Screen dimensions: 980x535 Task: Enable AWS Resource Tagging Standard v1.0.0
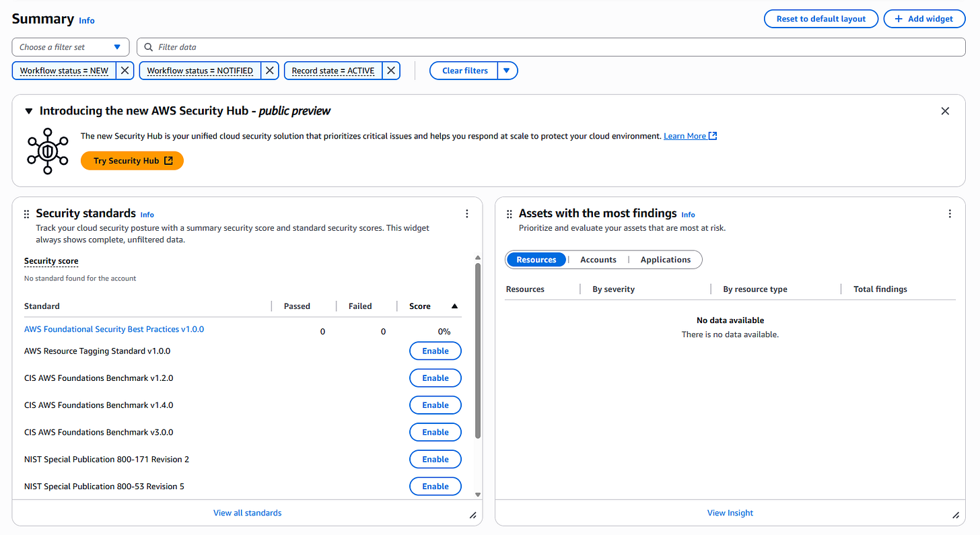pos(435,351)
